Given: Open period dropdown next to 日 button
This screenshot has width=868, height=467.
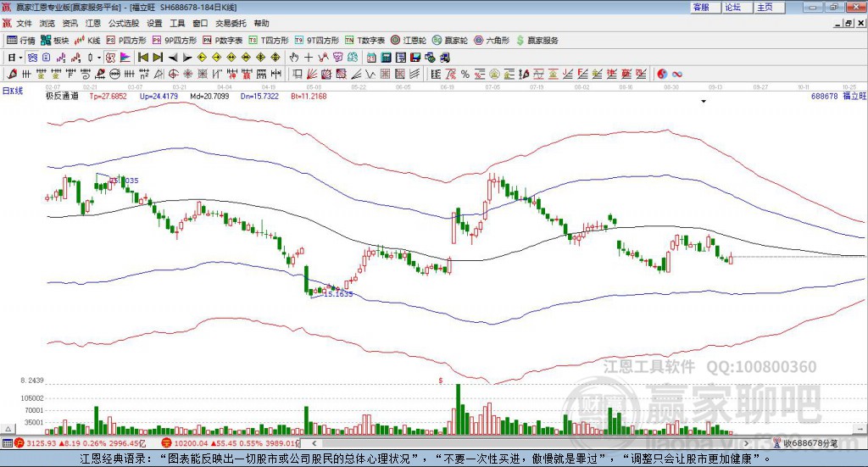Looking at the screenshot, I should click(x=20, y=58).
